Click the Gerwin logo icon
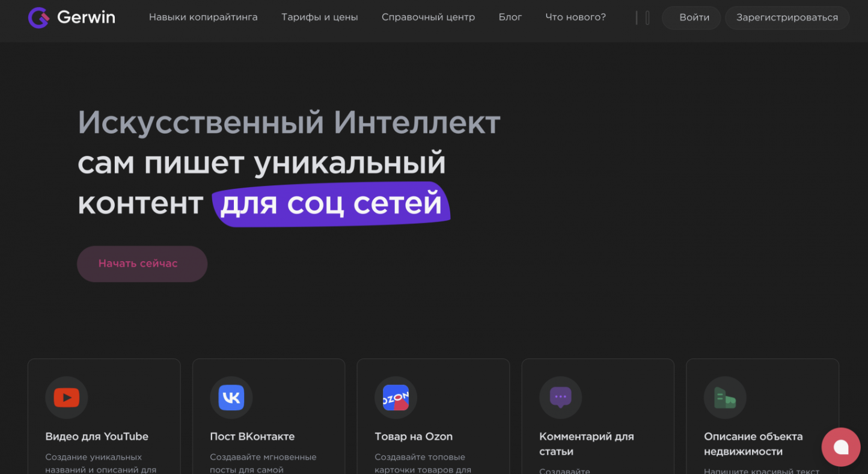This screenshot has height=474, width=868. (38, 17)
